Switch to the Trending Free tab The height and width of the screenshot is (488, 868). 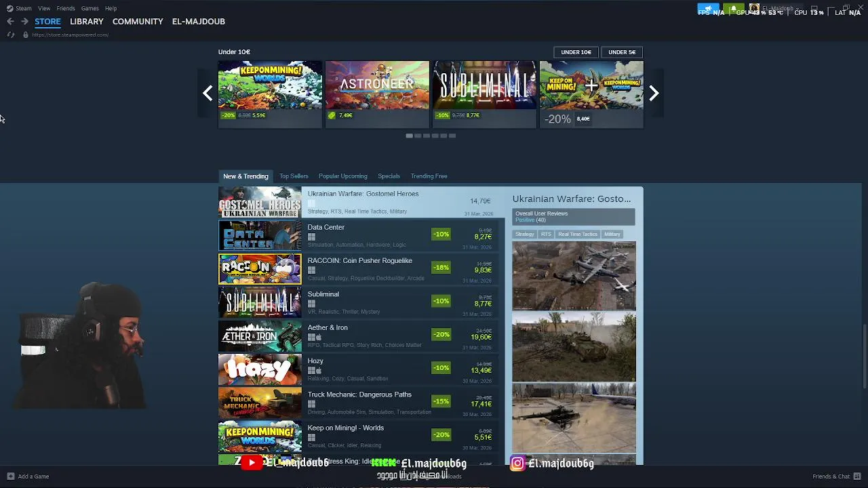(x=429, y=176)
